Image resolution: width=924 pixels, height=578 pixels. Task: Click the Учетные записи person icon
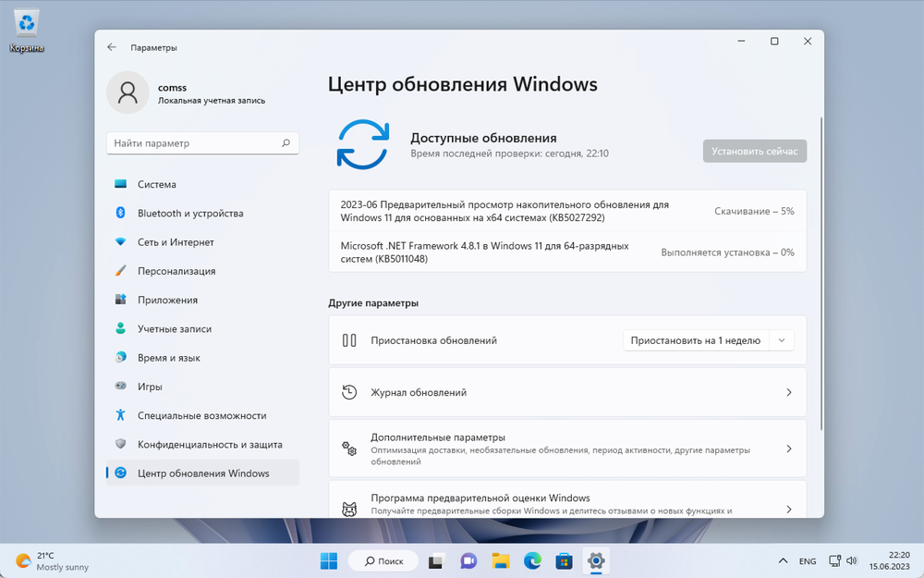tap(120, 328)
